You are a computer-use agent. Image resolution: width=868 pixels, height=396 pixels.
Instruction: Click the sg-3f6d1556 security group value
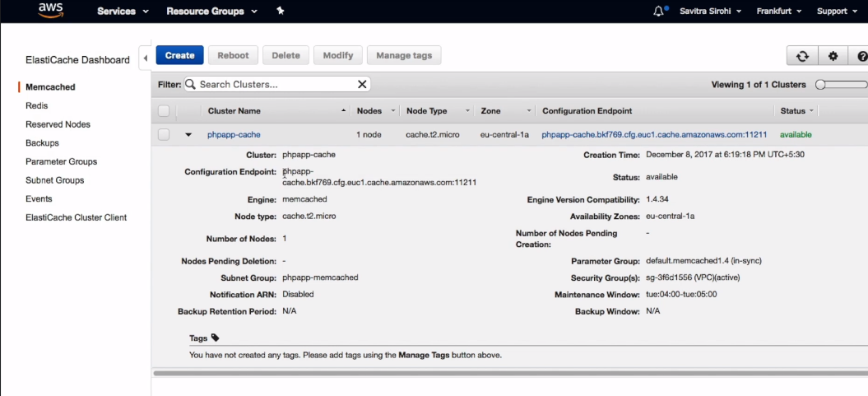693,277
